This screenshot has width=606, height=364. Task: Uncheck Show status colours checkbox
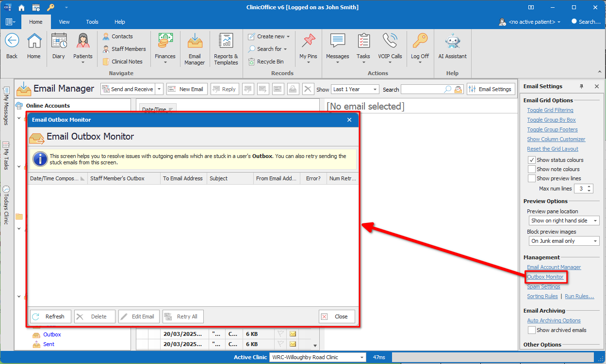click(x=532, y=160)
